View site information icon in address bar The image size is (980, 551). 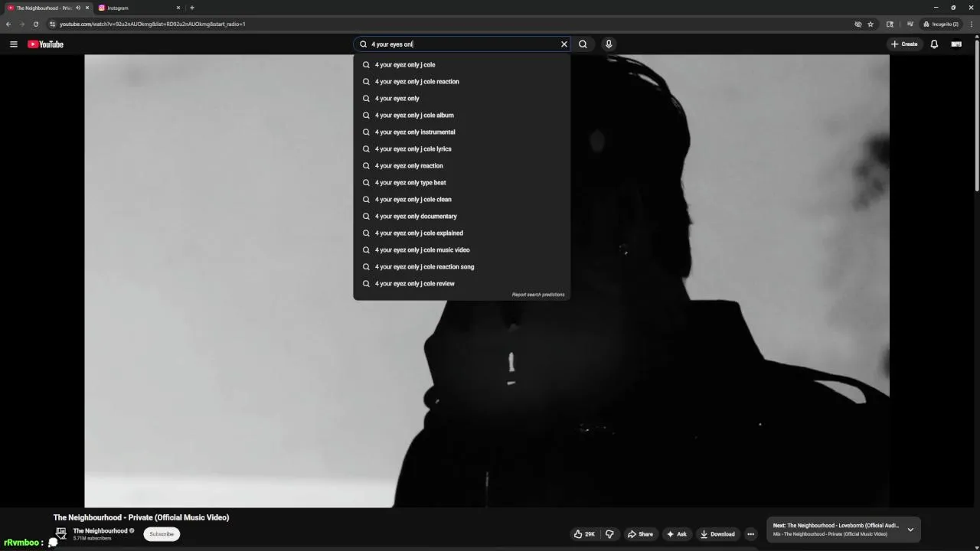pos(52,24)
